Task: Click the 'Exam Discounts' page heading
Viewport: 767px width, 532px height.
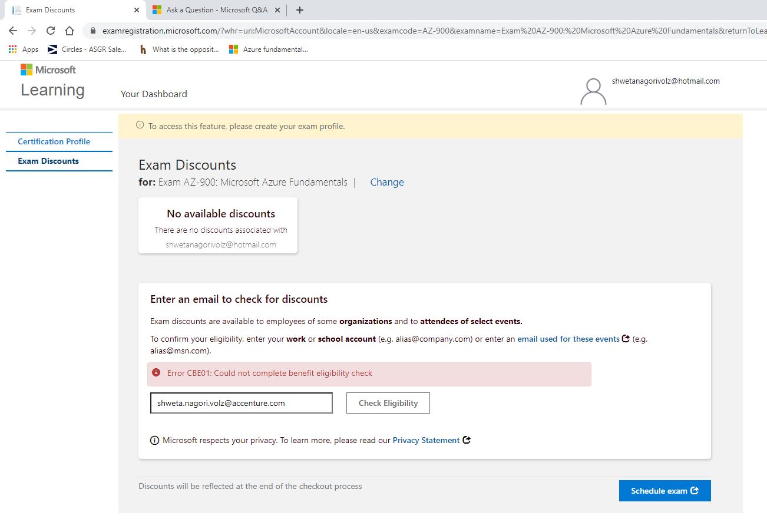Action: coord(187,165)
